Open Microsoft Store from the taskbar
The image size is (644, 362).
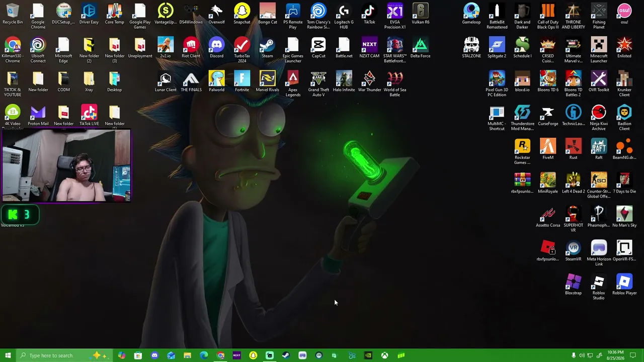pyautogui.click(x=138, y=355)
